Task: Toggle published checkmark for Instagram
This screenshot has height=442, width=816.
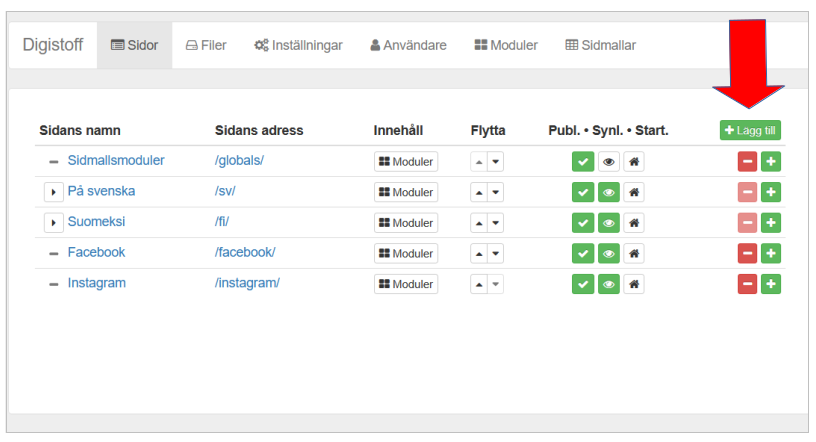Action: coord(583,285)
